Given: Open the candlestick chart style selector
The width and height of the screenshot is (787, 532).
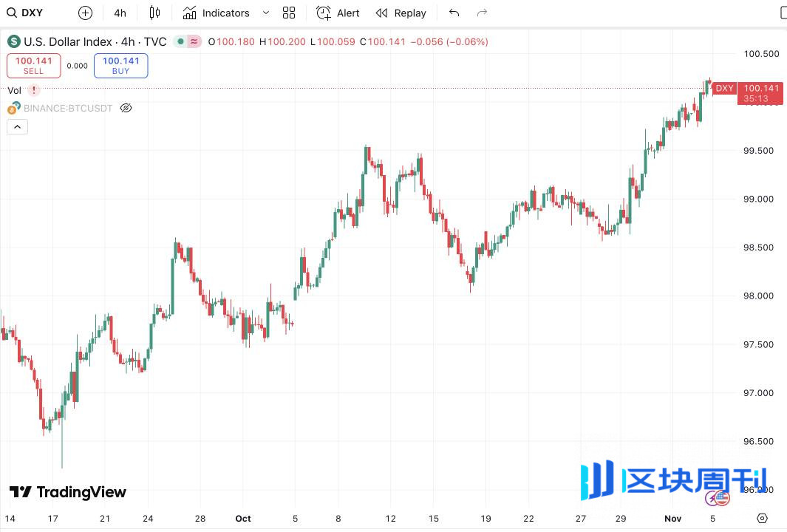Looking at the screenshot, I should tap(154, 13).
